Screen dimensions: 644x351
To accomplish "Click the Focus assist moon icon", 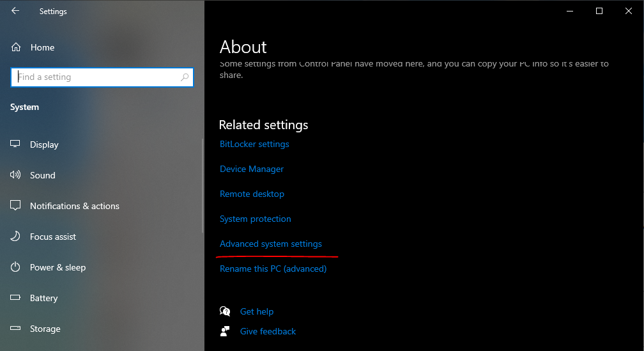I will (15, 237).
